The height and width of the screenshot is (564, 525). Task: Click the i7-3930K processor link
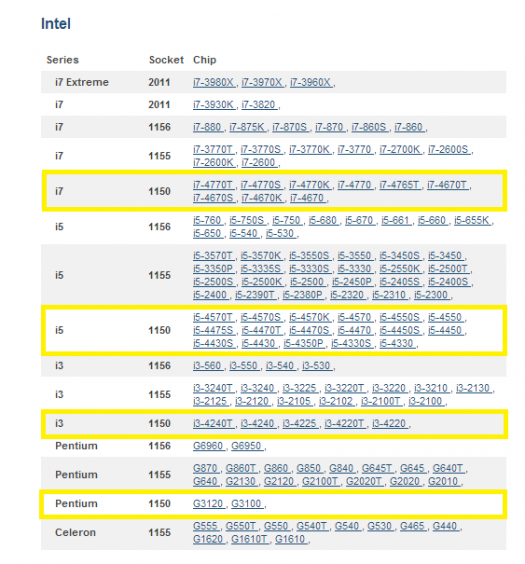[x=214, y=105]
